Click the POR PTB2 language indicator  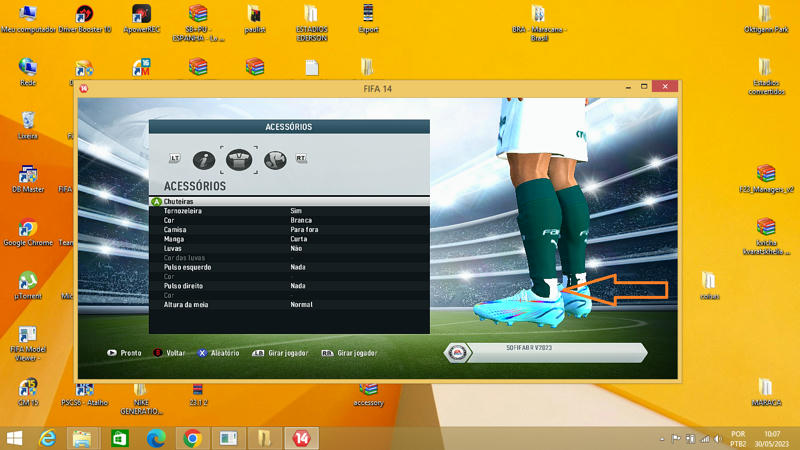tap(738, 439)
